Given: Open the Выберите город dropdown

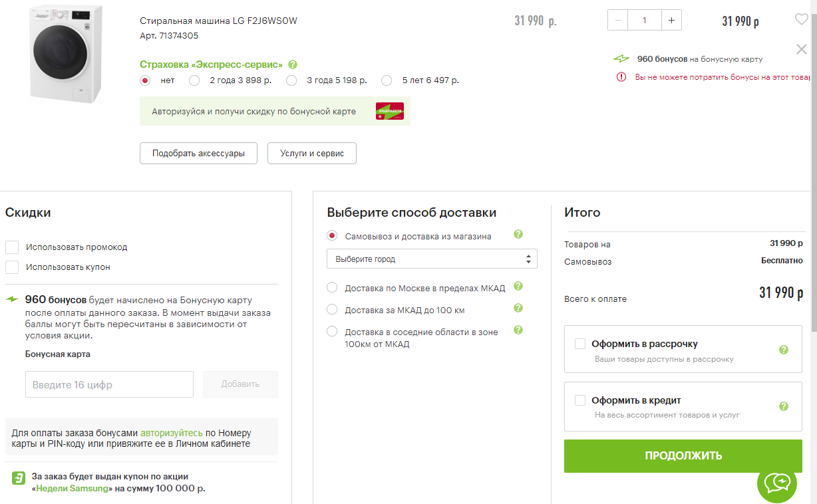Looking at the screenshot, I should pos(432,259).
